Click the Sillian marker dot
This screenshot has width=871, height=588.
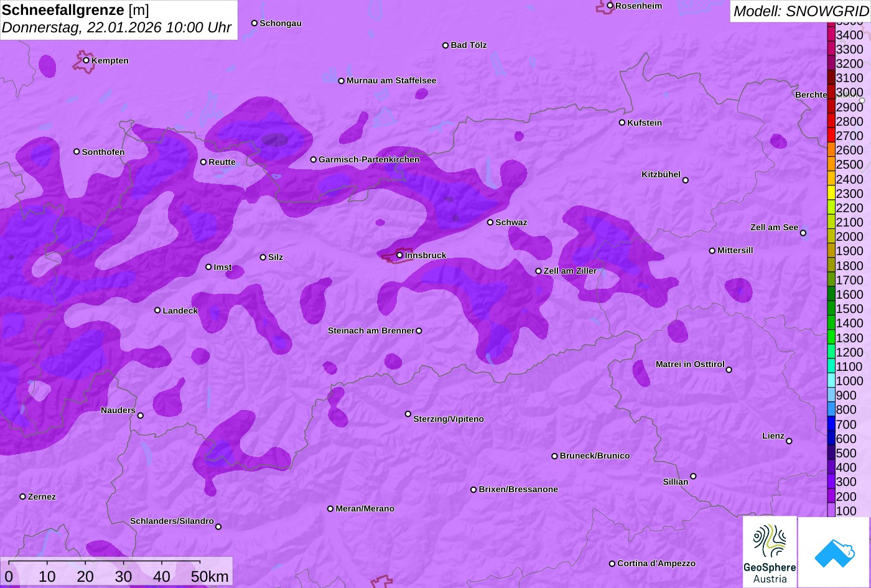pyautogui.click(x=693, y=477)
